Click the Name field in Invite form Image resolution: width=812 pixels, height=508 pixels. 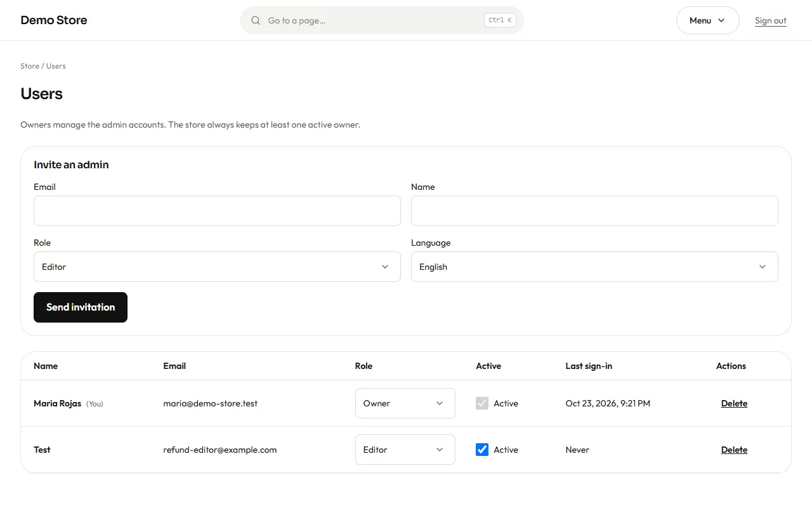coord(594,211)
